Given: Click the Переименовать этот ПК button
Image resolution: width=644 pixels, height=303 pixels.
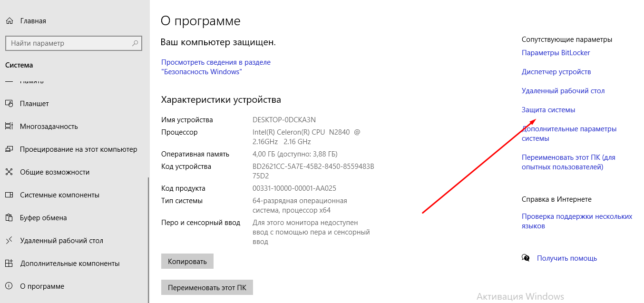Looking at the screenshot, I should [207, 287].
